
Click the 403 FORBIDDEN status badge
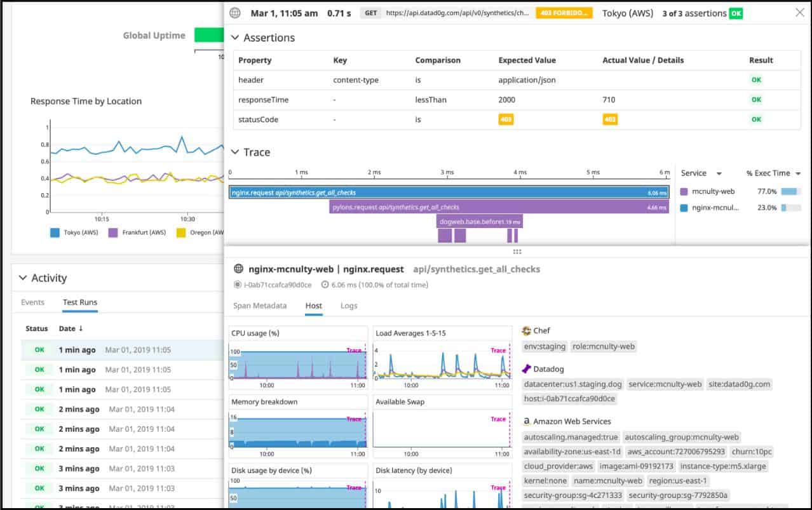point(564,13)
